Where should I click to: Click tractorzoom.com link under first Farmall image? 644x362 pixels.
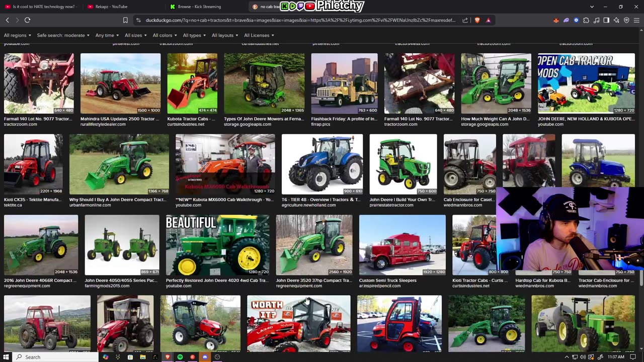click(x=20, y=124)
